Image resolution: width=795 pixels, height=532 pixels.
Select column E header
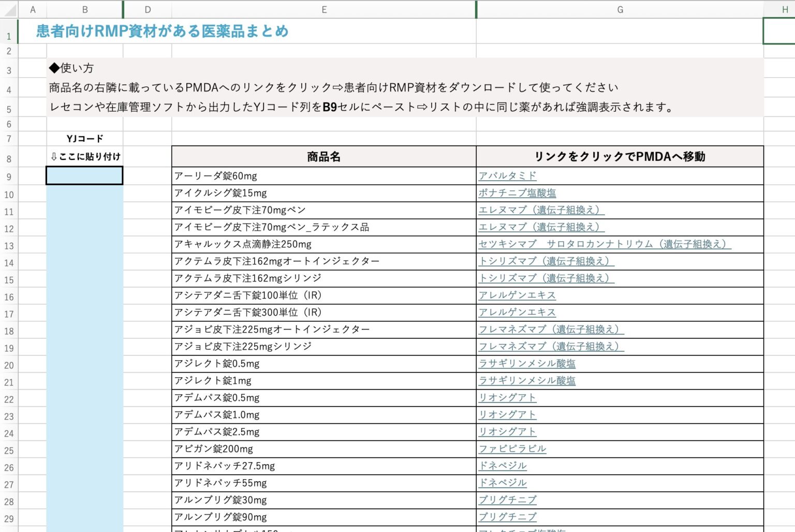324,9
